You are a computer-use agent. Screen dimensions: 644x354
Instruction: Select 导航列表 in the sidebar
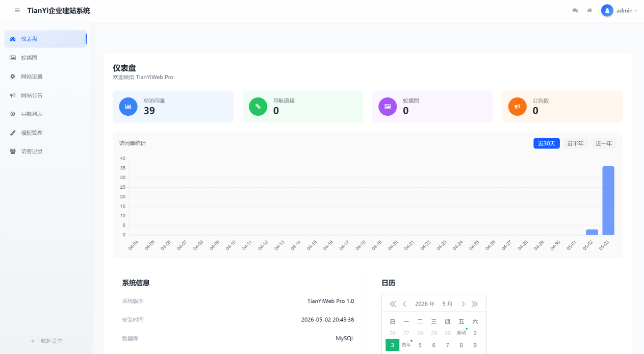click(46, 114)
